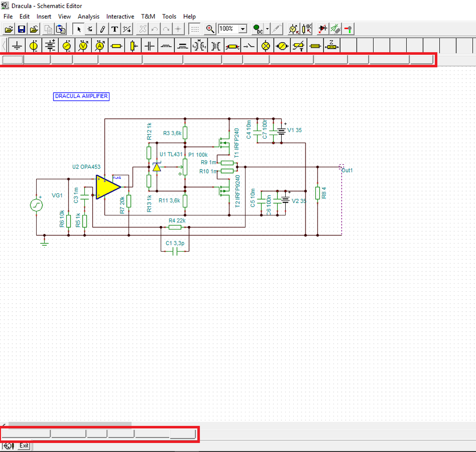Select the DRACULA AMPLIFIER title label
Screen dimensions: 476x452
coord(81,96)
